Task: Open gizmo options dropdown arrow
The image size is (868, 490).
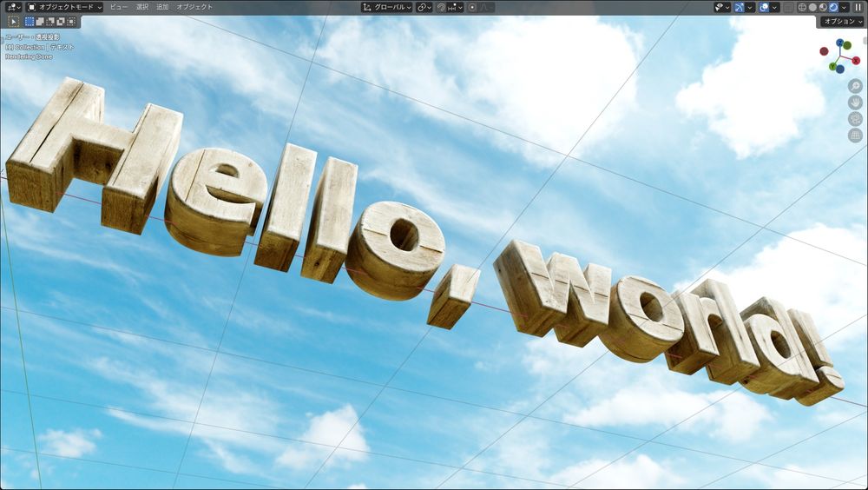Action: coord(750,7)
